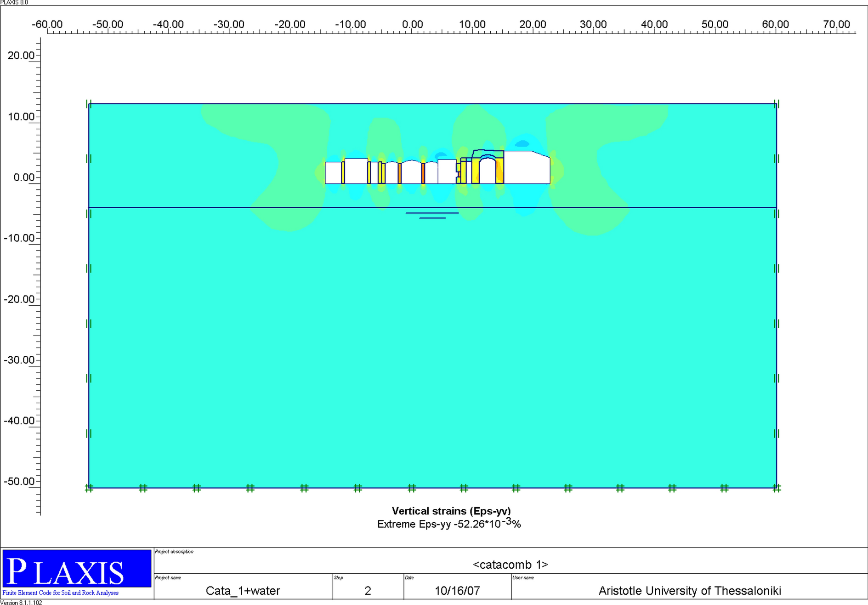The height and width of the screenshot is (605, 868).
Task: Click the PLAXIS logo
Action: tap(77, 569)
